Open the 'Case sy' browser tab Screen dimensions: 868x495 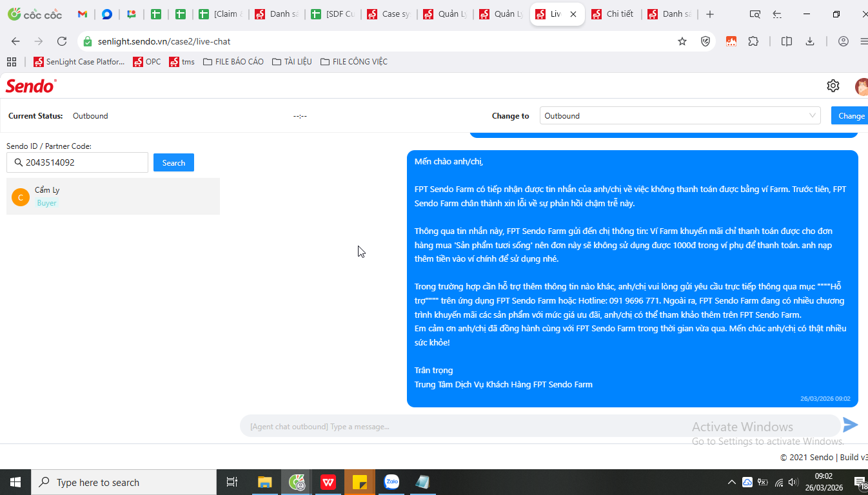389,14
